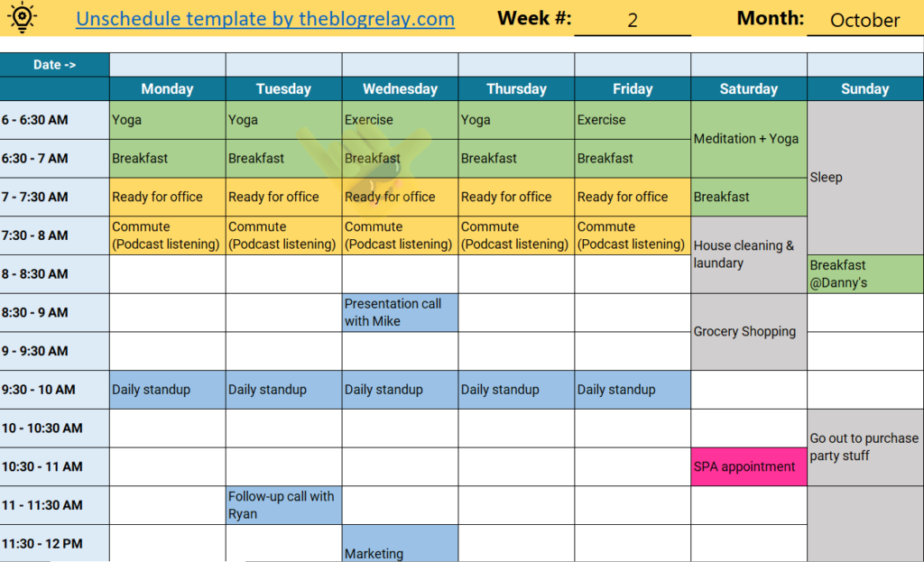Select the Sunday column header
This screenshot has width=924, height=562.
coord(865,89)
